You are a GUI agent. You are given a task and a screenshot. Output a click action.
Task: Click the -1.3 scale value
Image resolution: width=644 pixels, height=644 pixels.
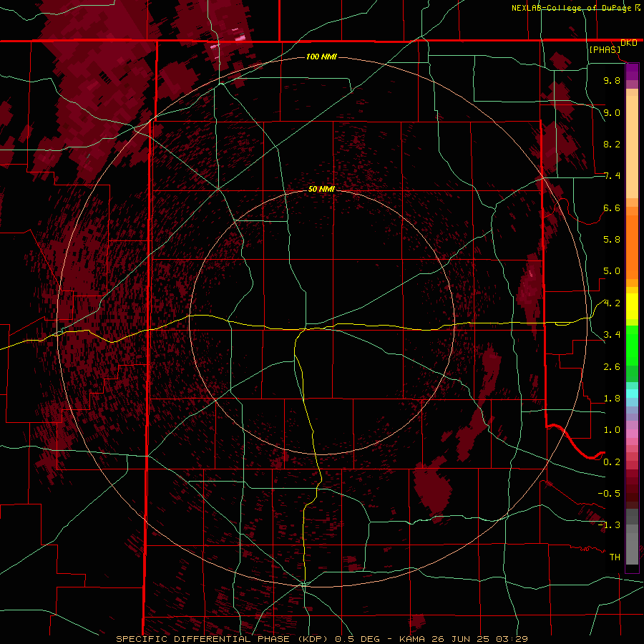coord(609,525)
